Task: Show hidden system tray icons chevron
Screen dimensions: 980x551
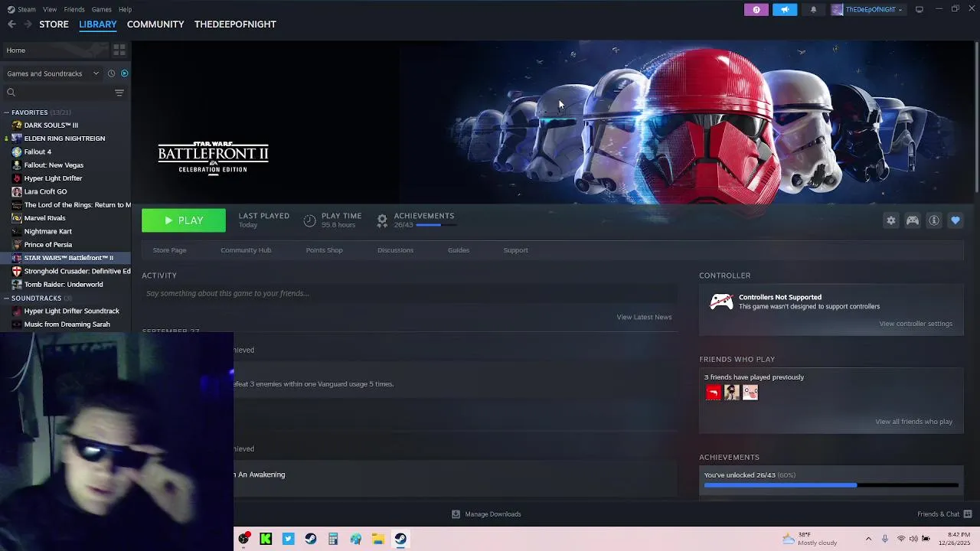Action: [x=868, y=539]
